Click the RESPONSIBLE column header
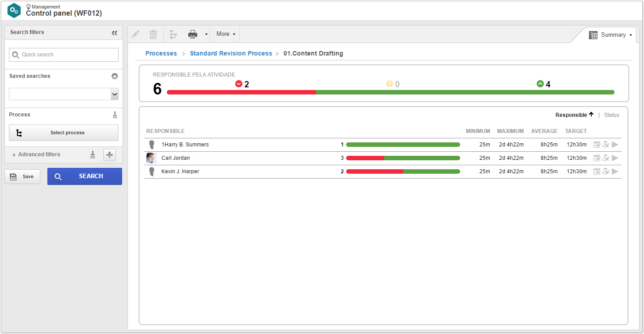 pos(165,131)
